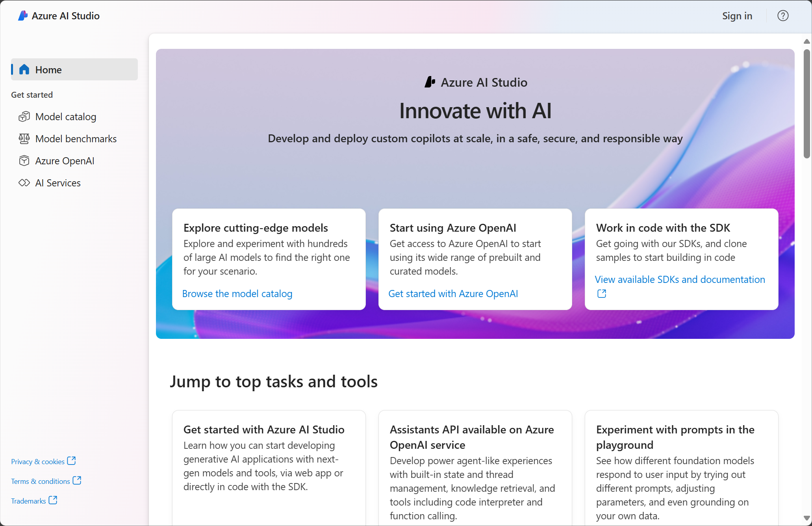
Task: Click View available SDKs and documentation
Action: 680,286
